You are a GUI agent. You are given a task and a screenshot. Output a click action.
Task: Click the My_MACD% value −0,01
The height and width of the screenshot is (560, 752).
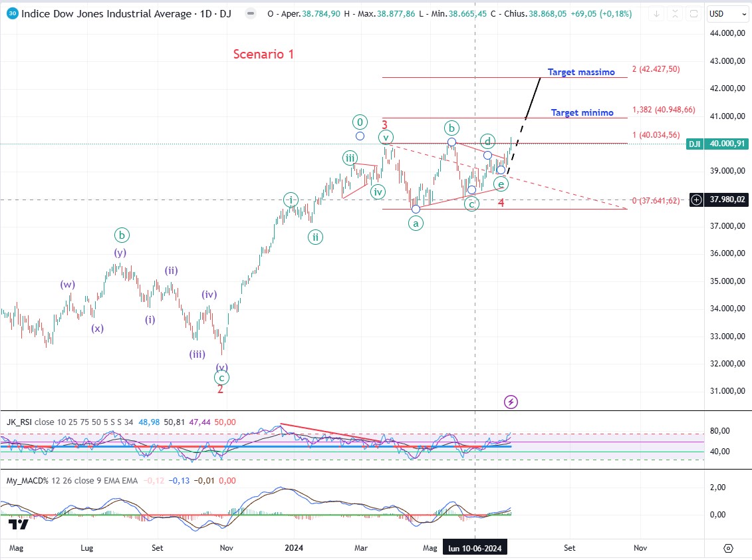click(204, 480)
